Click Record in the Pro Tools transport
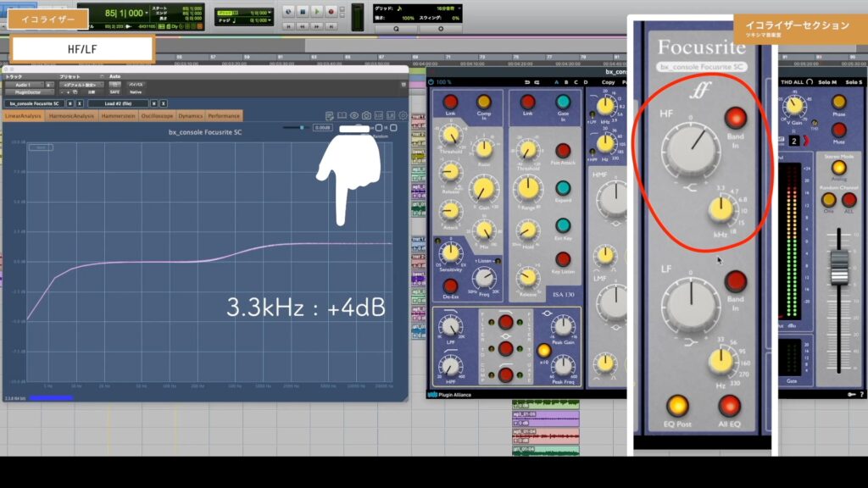Image resolution: width=868 pixels, height=488 pixels. tap(331, 12)
